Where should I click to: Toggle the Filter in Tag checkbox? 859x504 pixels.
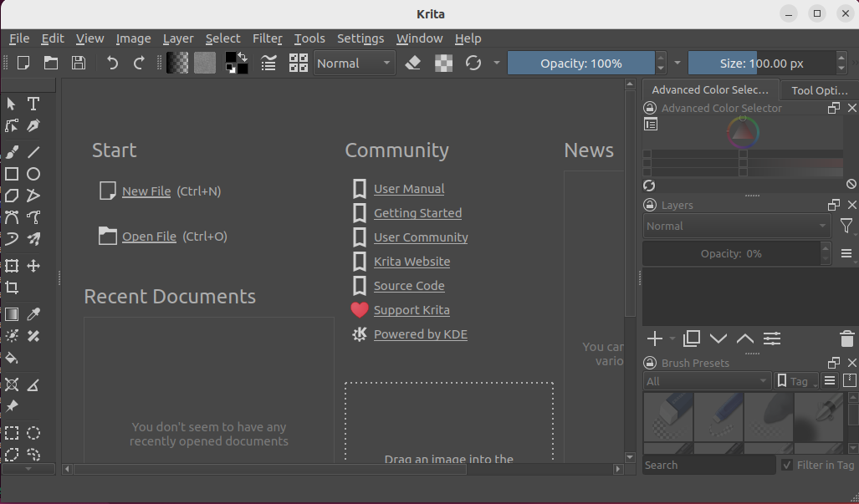pos(787,466)
